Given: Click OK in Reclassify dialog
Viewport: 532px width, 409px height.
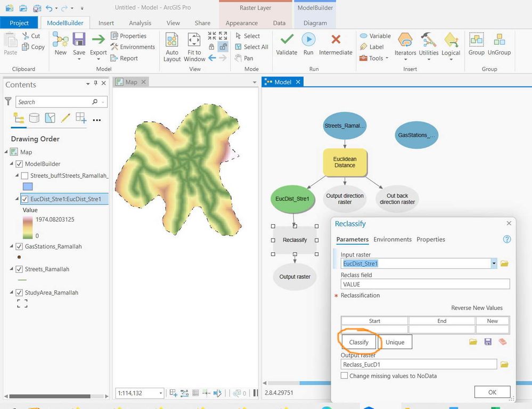Looking at the screenshot, I should coord(492,392).
